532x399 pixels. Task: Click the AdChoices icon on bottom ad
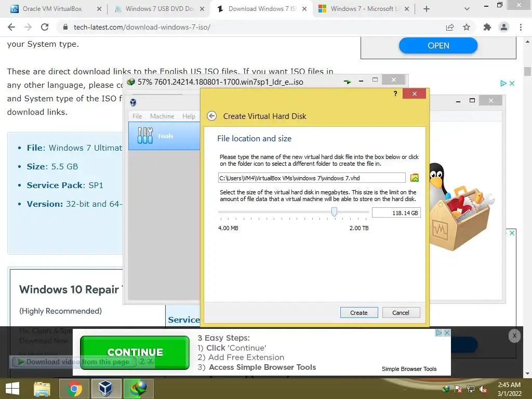pyautogui.click(x=439, y=333)
